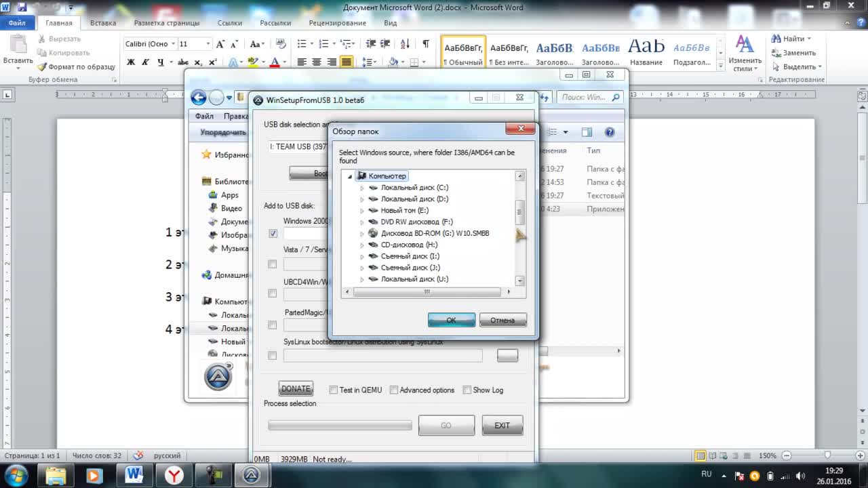868x488 pixels.
Task: Switch to the Разметка страницы tab
Action: tap(167, 23)
